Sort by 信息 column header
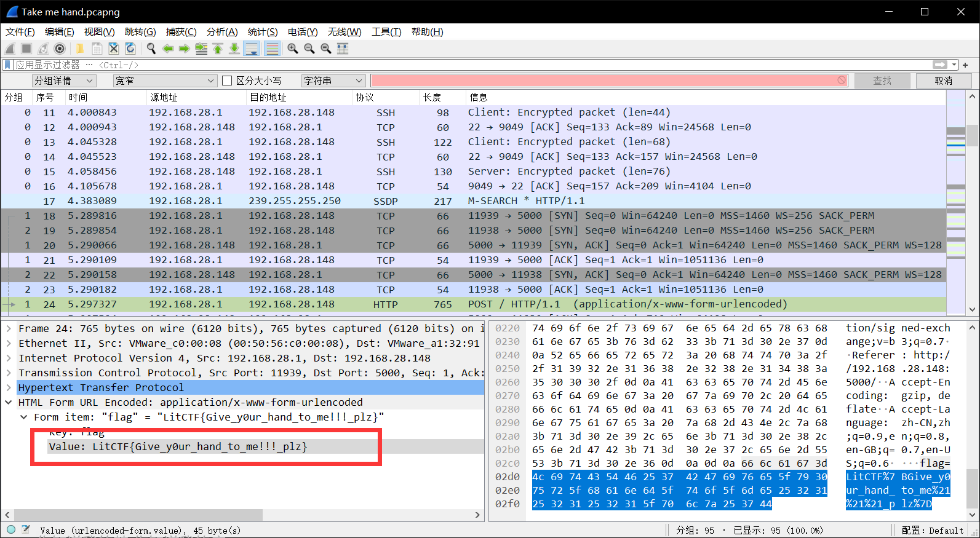Image resolution: width=980 pixels, height=538 pixels. [x=706, y=97]
